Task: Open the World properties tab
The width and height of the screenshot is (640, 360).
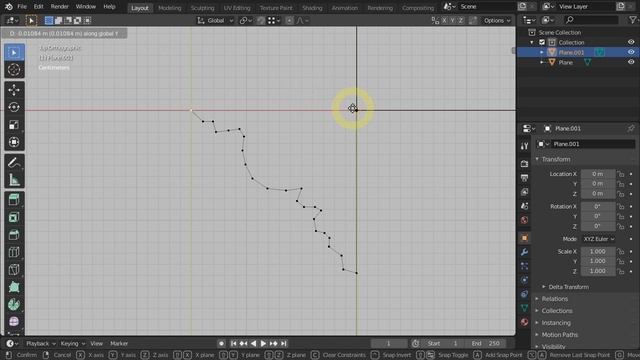Action: (x=524, y=220)
